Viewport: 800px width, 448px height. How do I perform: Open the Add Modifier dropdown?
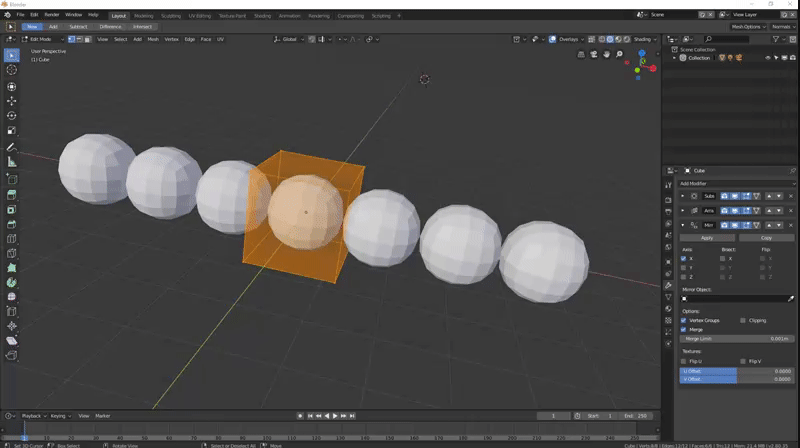coord(736,183)
